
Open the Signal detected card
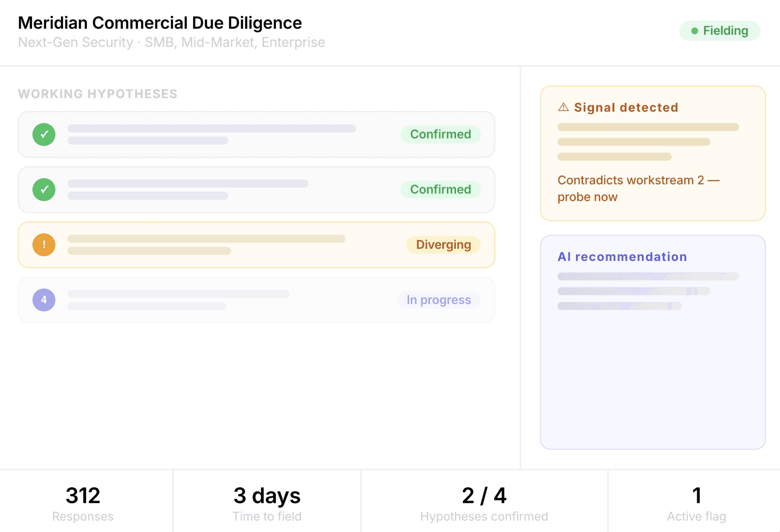coord(653,153)
